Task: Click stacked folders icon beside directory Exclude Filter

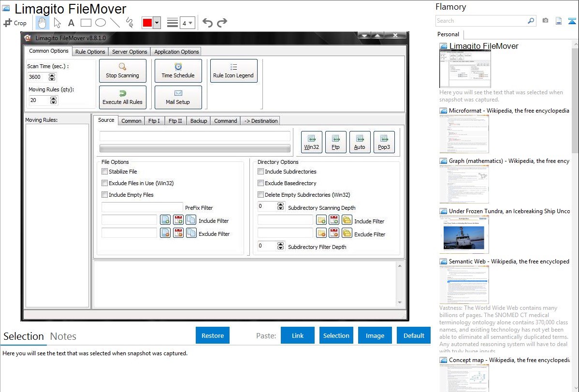Action: click(347, 233)
